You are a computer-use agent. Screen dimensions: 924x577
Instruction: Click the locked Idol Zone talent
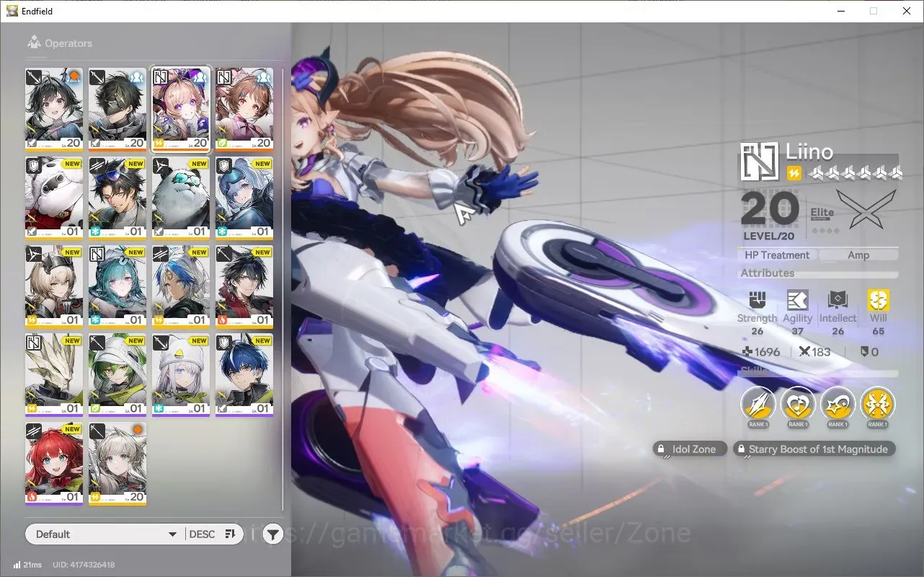coord(689,449)
